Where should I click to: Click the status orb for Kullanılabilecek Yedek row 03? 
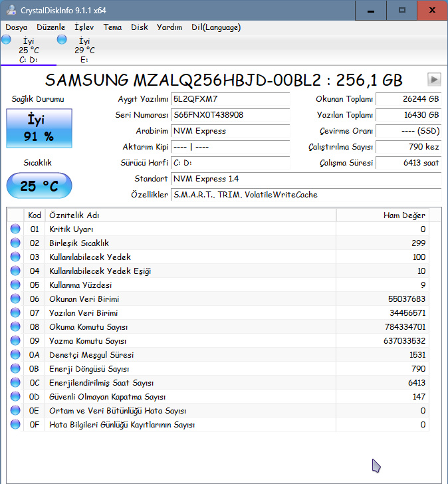[15, 257]
